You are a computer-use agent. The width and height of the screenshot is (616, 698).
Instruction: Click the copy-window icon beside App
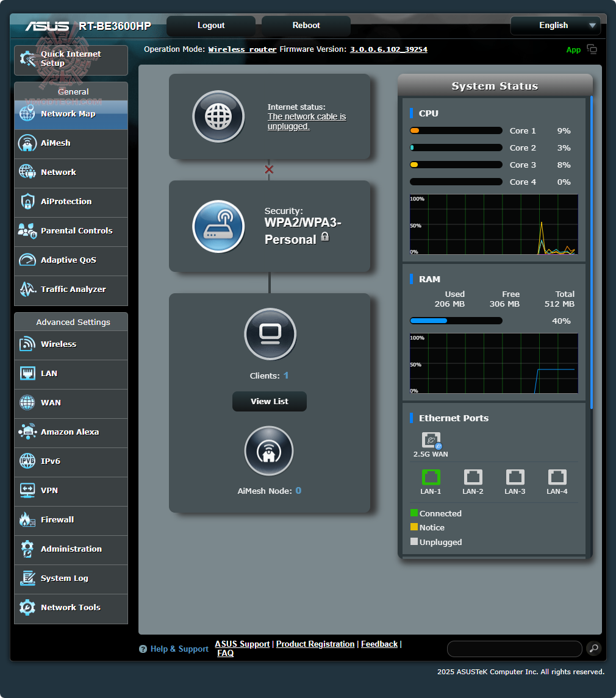(592, 49)
